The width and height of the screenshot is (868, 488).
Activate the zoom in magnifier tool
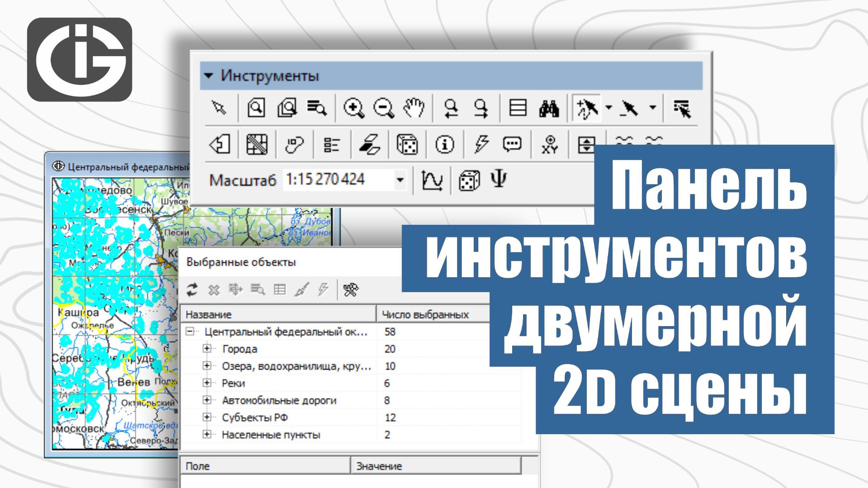coord(354,109)
